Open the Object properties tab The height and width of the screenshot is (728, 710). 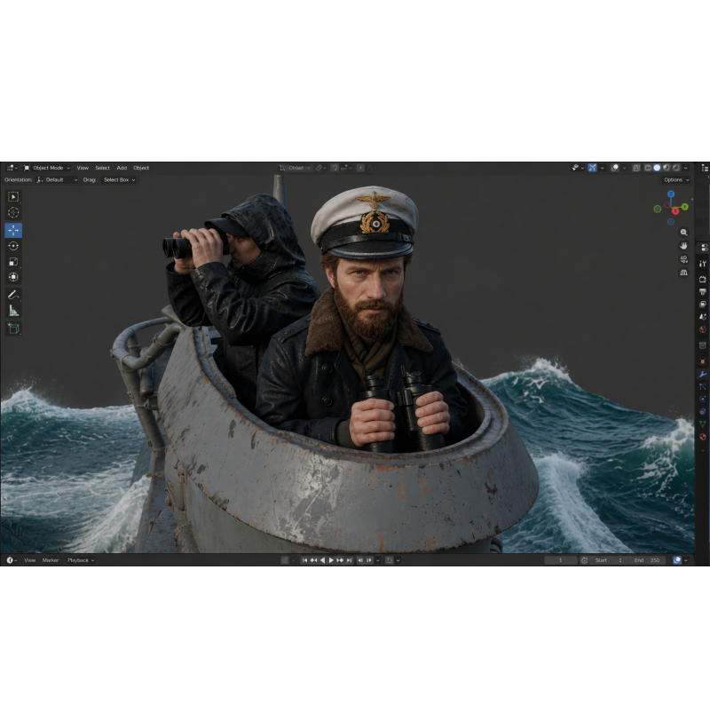(x=703, y=361)
